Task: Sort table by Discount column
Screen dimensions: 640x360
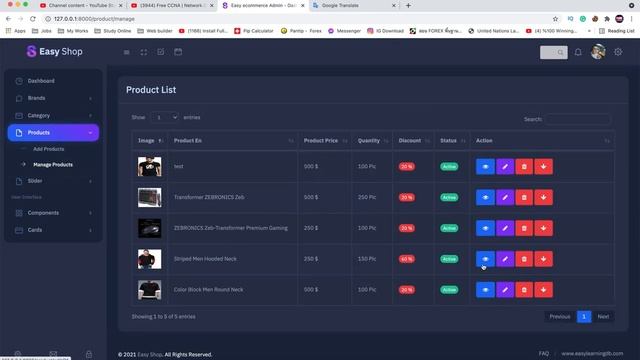Action: coord(413,140)
